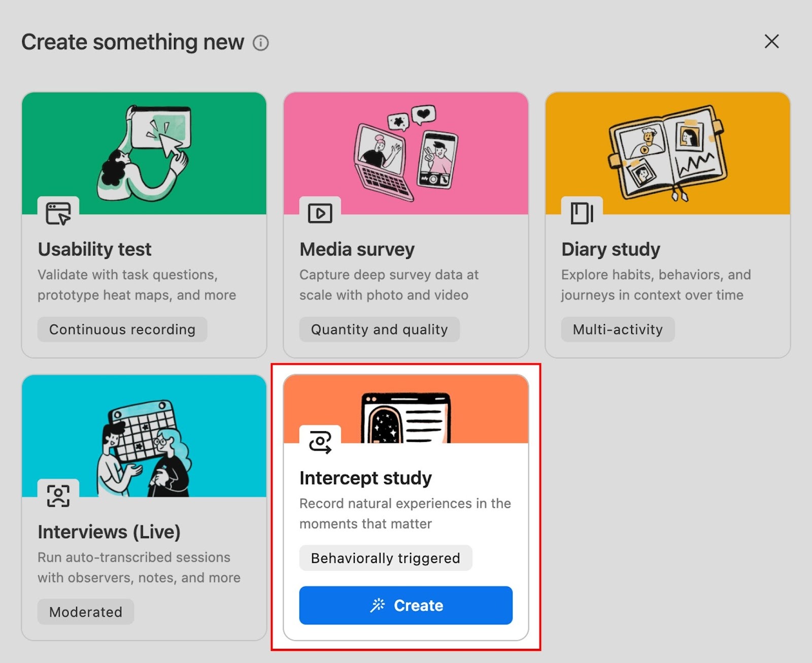The width and height of the screenshot is (812, 663).
Task: Click the Usability test window-cursor icon
Action: click(x=58, y=214)
